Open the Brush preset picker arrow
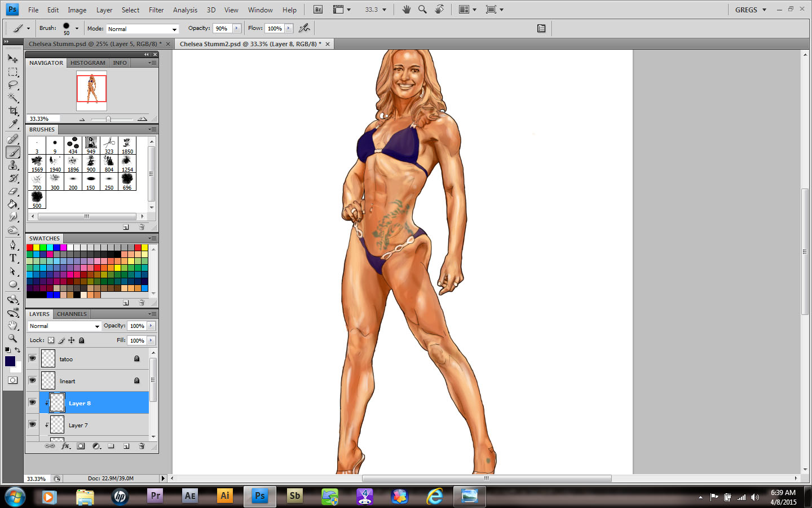Viewport: 812px width, 508px height. click(77, 28)
